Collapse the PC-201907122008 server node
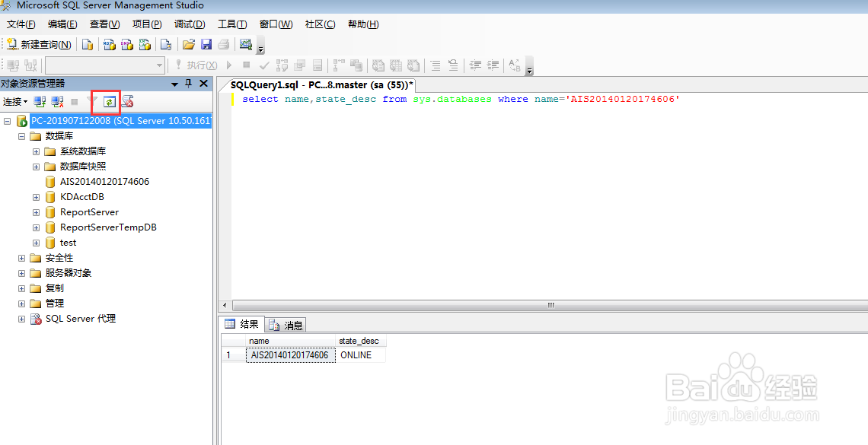The image size is (868, 445). (7, 120)
